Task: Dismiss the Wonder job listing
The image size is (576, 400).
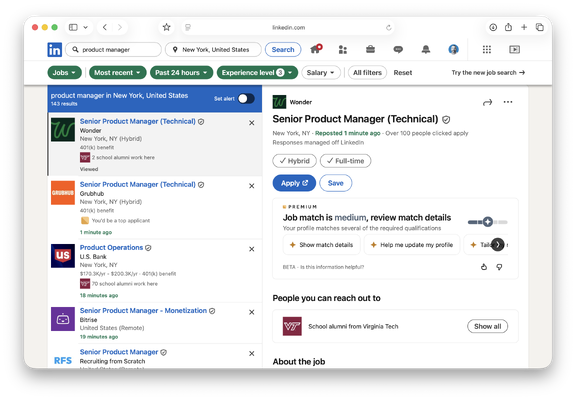Action: [x=252, y=123]
